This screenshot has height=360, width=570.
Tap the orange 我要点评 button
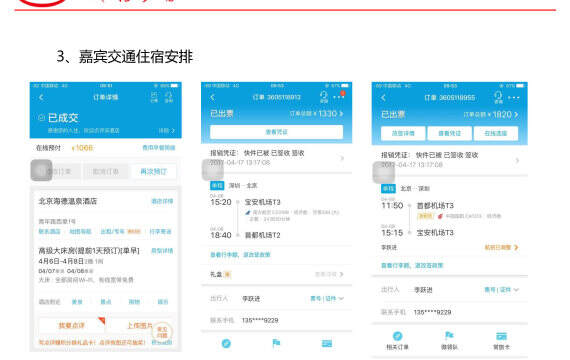(72, 325)
